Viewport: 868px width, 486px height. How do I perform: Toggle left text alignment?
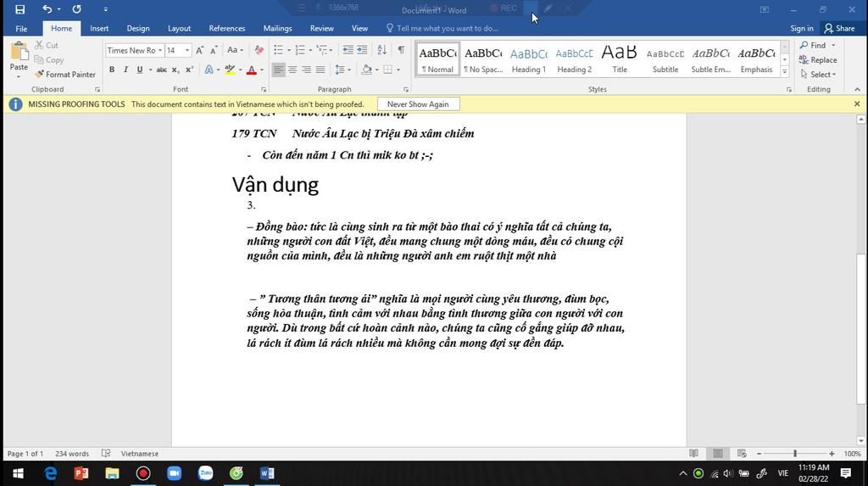(x=278, y=70)
